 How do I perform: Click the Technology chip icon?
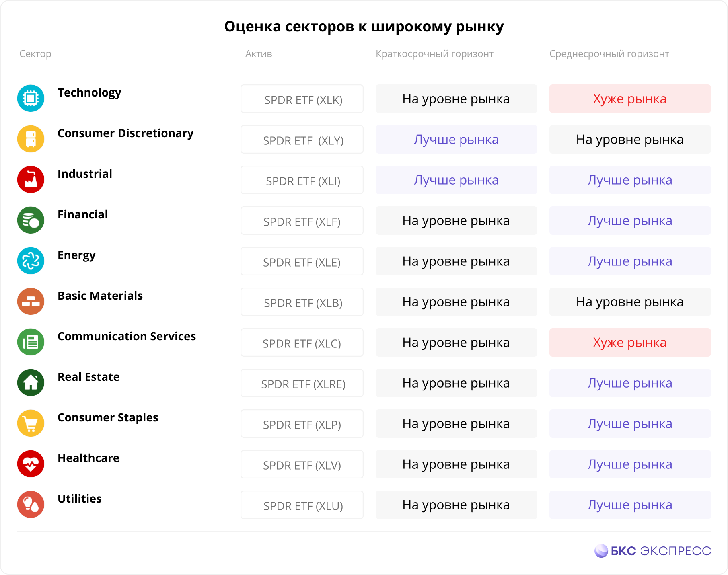(31, 98)
